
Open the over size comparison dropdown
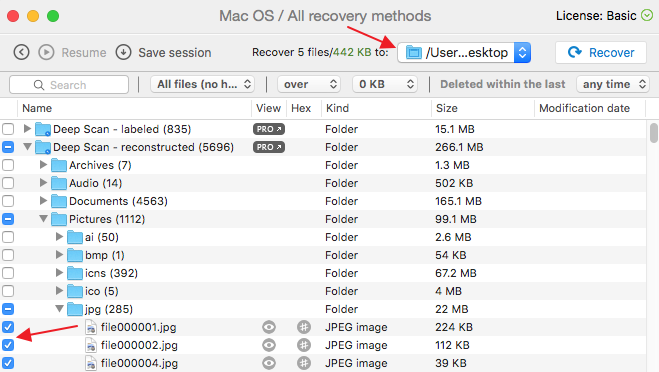pos(308,84)
